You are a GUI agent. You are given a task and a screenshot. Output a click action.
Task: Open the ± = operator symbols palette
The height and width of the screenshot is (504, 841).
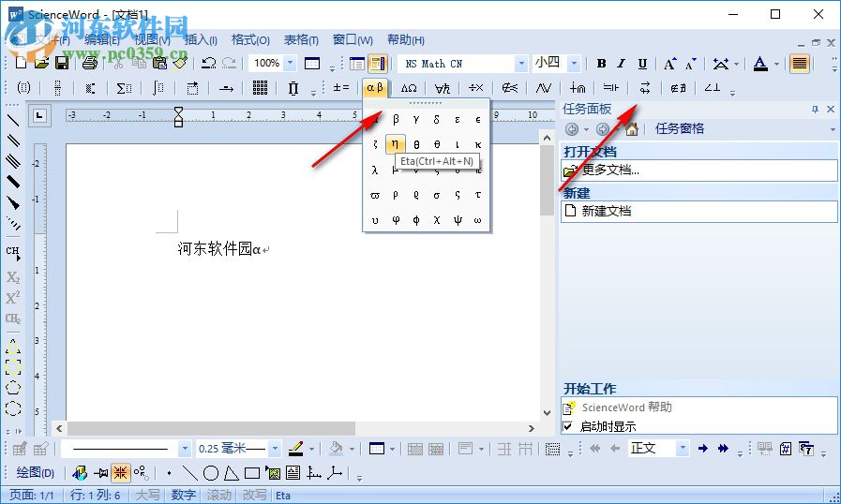coord(341,87)
